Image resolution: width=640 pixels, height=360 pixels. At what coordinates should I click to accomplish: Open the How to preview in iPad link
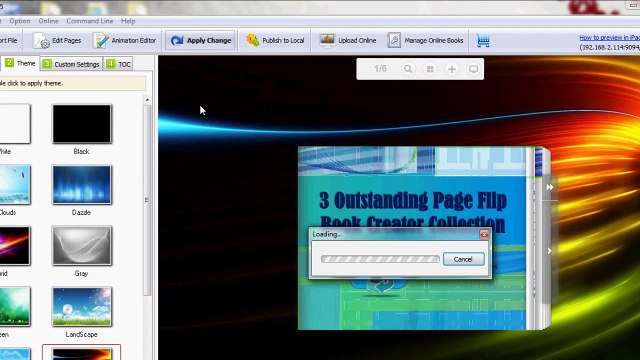[x=609, y=38]
